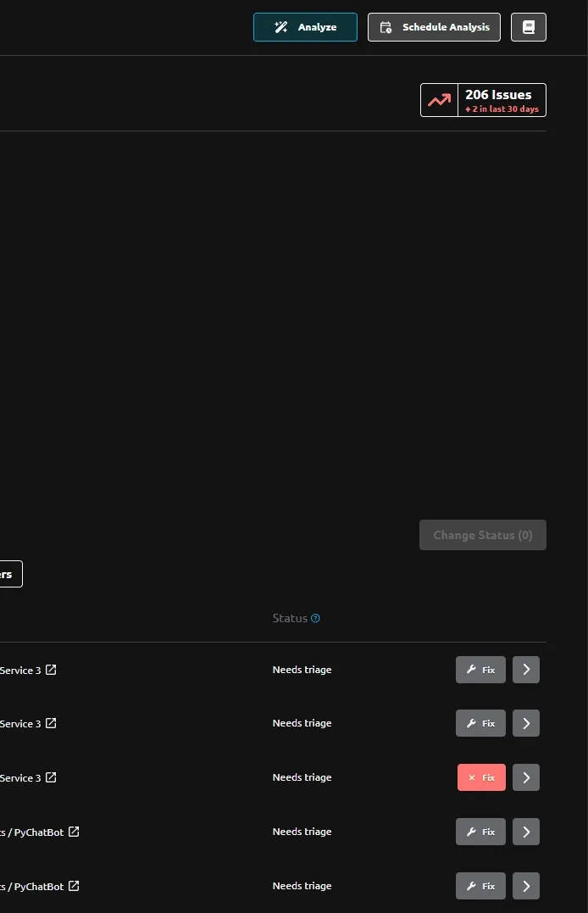Open external link icon in last PyChatBot row
This screenshot has width=588, height=913.
point(74,886)
